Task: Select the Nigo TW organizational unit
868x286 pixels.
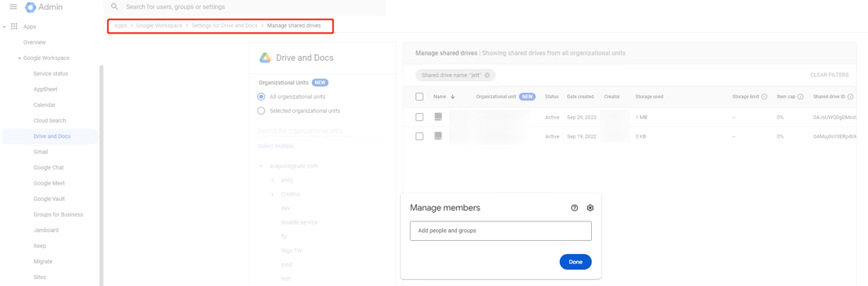Action: click(x=291, y=251)
